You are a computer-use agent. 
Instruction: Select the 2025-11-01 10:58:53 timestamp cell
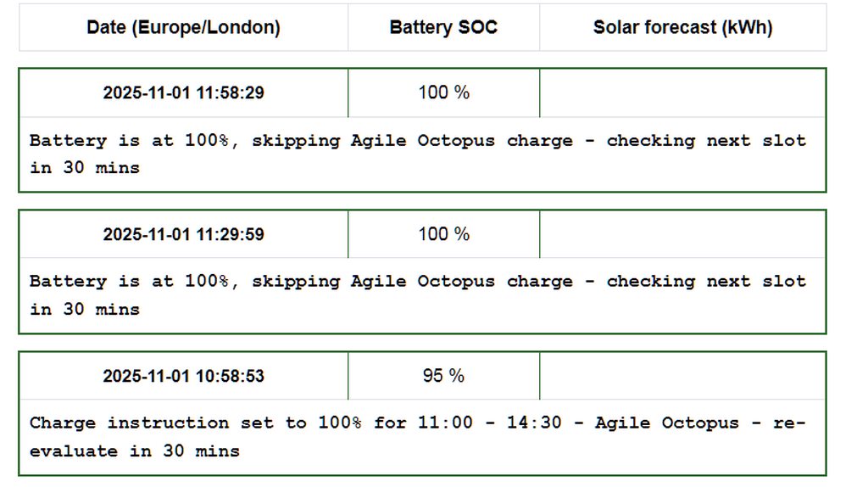[x=183, y=377]
